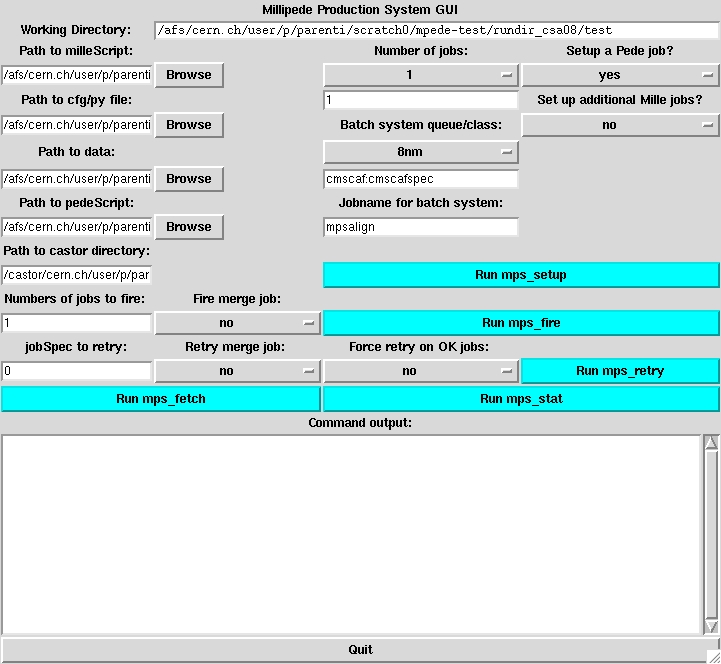The width and height of the screenshot is (721, 664).
Task: Click the castor directory path field
Action: [76, 275]
